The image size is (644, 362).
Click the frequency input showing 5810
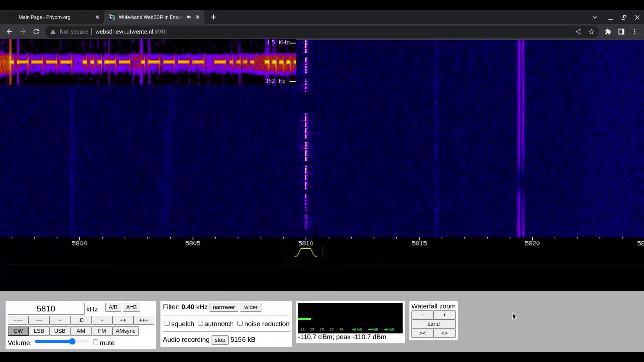click(x=46, y=309)
